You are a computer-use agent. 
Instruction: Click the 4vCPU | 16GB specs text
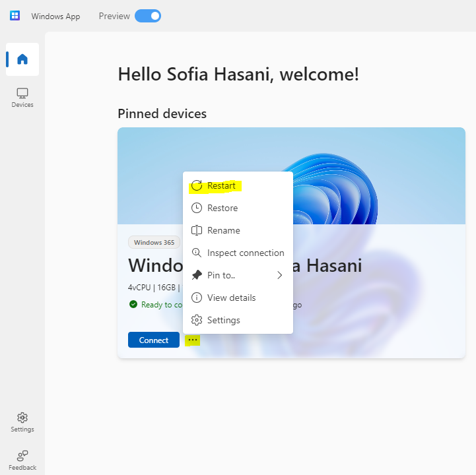click(154, 287)
